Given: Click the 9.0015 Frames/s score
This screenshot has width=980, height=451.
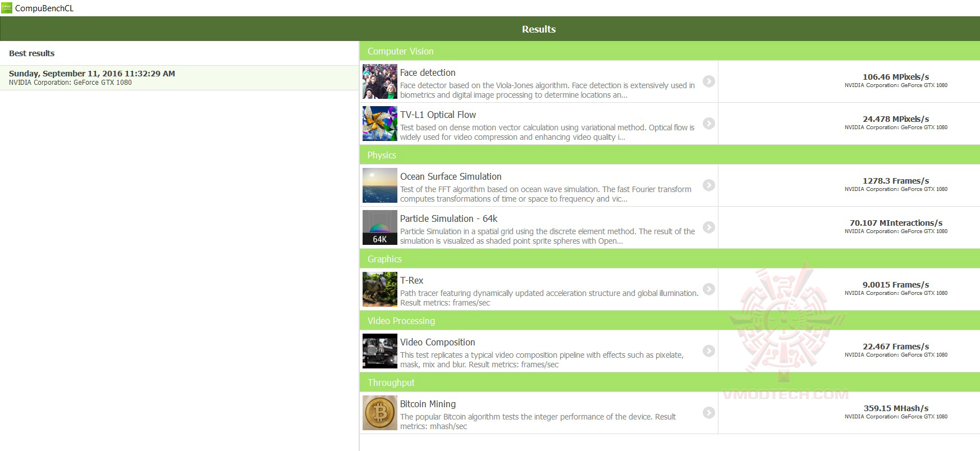Looking at the screenshot, I should pos(896,285).
